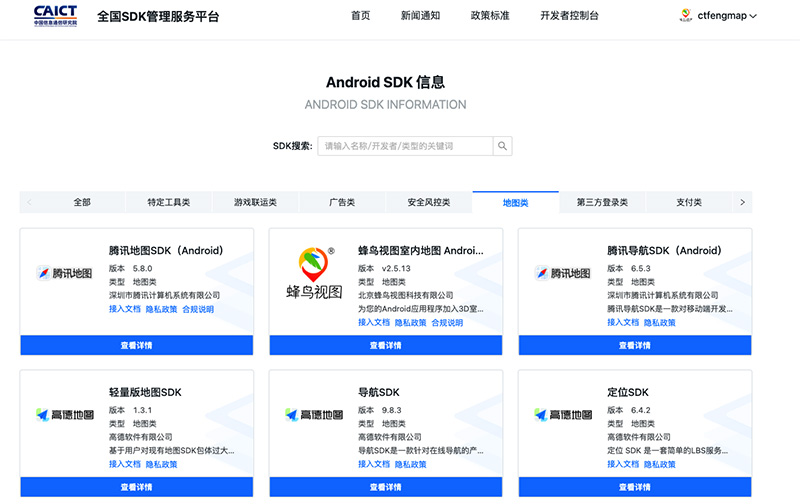Click the 全国SDK管理服务平台 site title
Image resolution: width=800 pixels, height=504 pixels.
[158, 16]
